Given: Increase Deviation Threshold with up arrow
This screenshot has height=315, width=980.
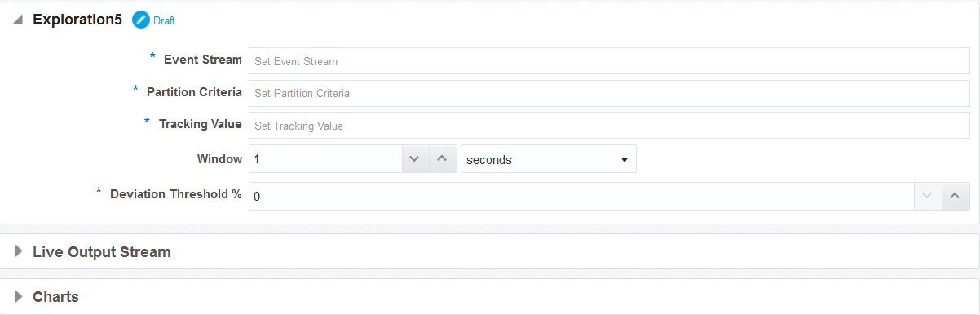Looking at the screenshot, I should click(x=956, y=196).
